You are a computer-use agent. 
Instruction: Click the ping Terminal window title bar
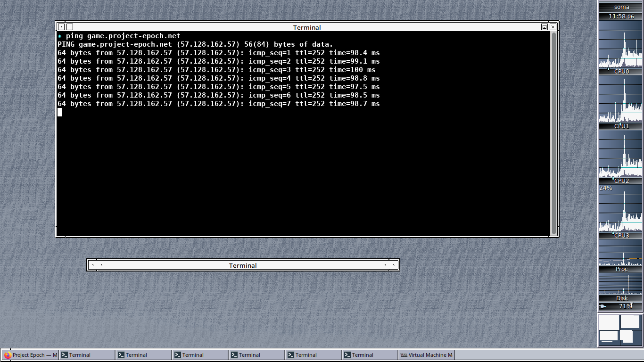click(x=307, y=27)
